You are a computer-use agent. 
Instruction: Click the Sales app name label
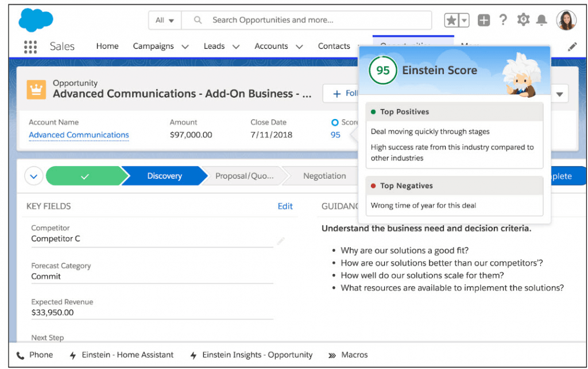click(x=62, y=47)
